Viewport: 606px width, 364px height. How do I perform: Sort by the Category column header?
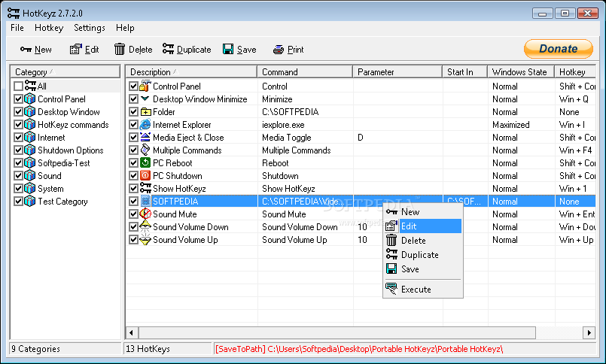tap(65, 71)
